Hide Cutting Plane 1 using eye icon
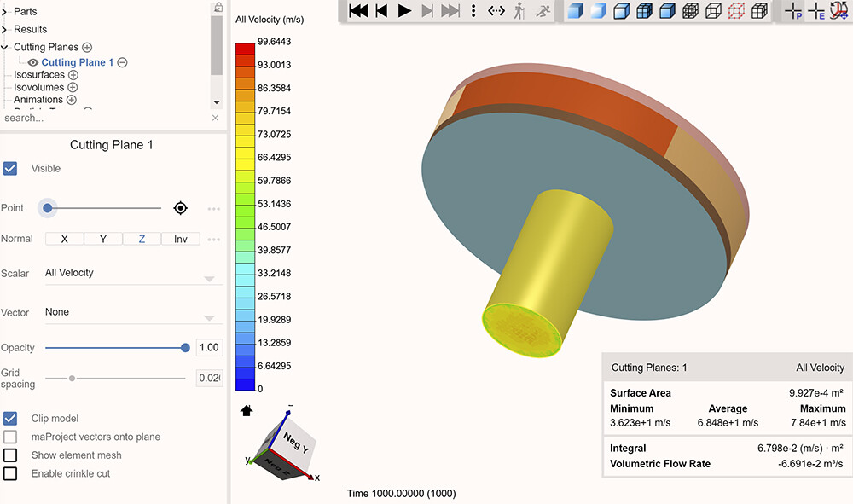 click(33, 62)
